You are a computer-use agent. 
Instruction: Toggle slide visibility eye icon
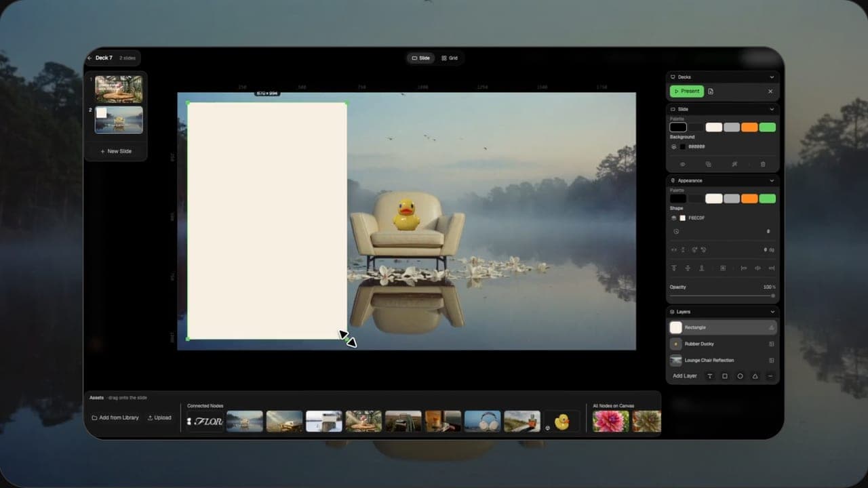click(x=682, y=164)
